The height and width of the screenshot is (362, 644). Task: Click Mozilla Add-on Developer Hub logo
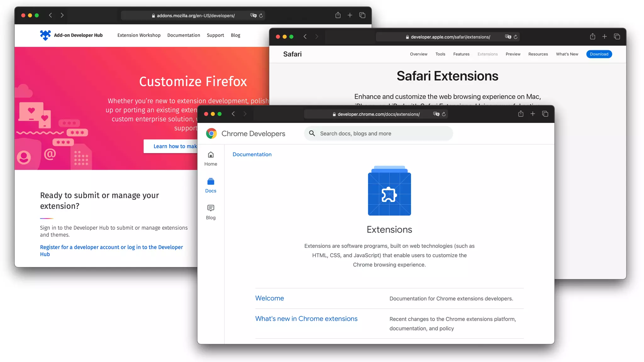45,35
